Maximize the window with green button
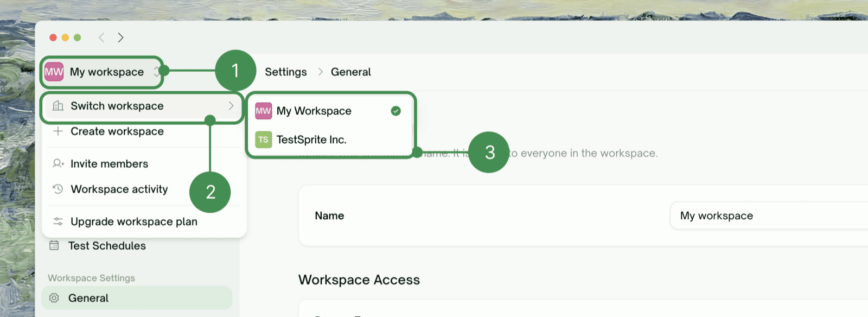This screenshot has width=868, height=317. coord(78,37)
